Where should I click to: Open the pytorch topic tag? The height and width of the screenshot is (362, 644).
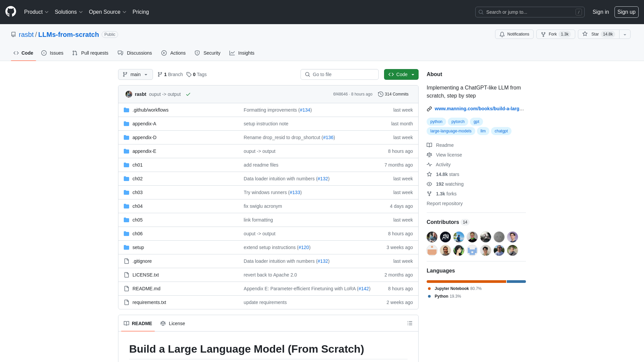(x=458, y=122)
